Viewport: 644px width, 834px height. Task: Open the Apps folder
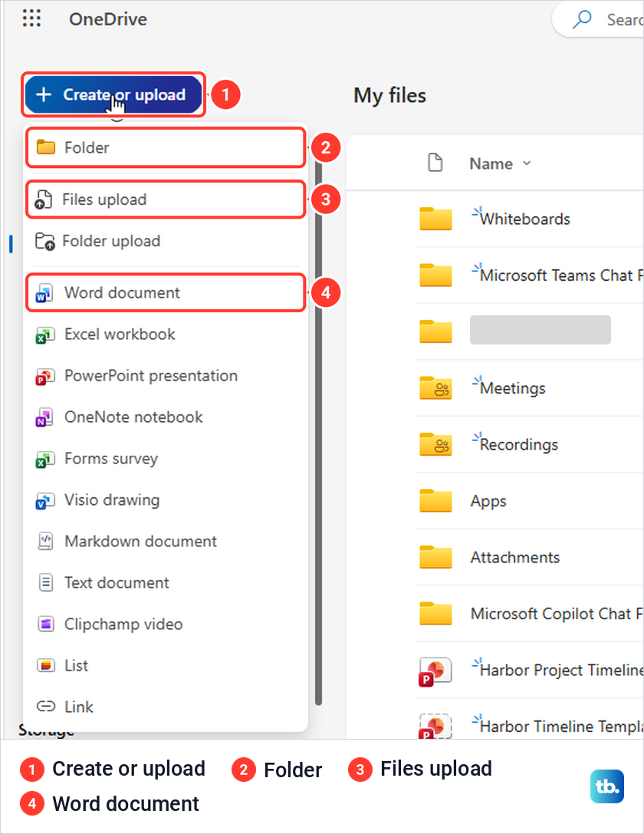(488, 501)
